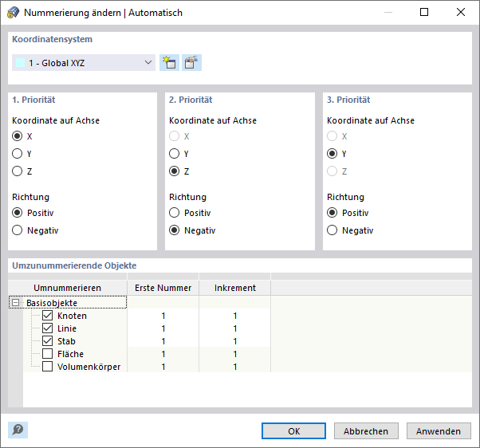Screen dimensions: 480x448
Task: Click the edit coordinate system icon
Action: point(191,63)
